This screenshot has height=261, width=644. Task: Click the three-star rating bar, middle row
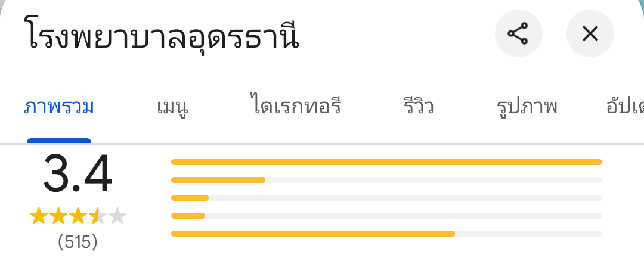(386, 198)
